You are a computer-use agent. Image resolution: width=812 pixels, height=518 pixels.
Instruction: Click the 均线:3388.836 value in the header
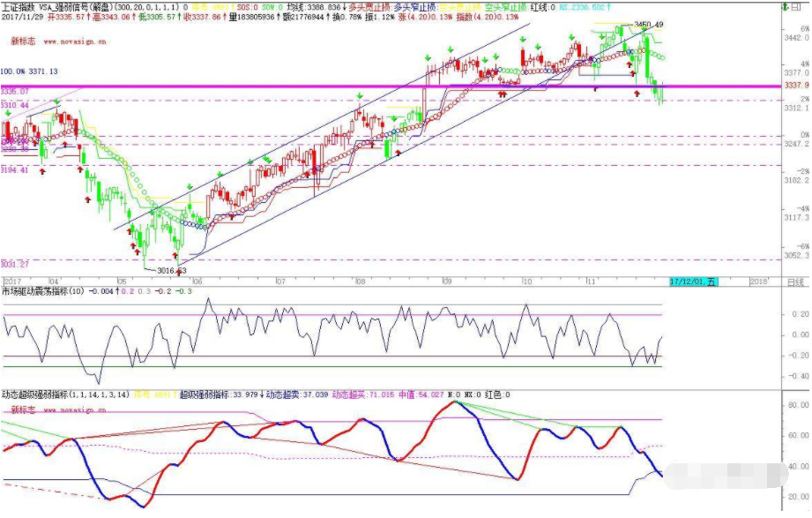click(x=313, y=7)
